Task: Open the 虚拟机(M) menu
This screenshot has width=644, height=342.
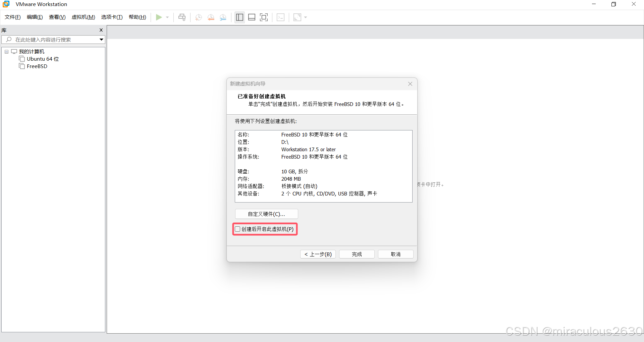Action: coord(84,17)
